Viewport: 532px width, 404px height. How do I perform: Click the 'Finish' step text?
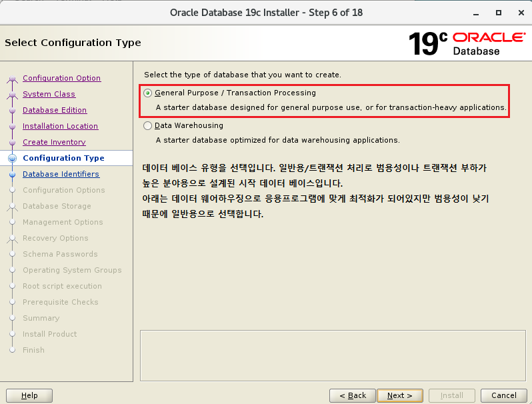(33, 350)
